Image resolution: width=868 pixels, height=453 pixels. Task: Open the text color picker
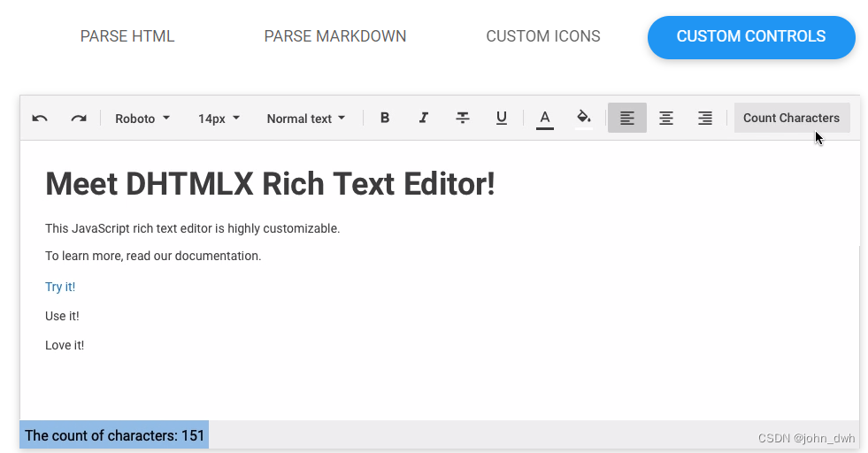pos(545,118)
